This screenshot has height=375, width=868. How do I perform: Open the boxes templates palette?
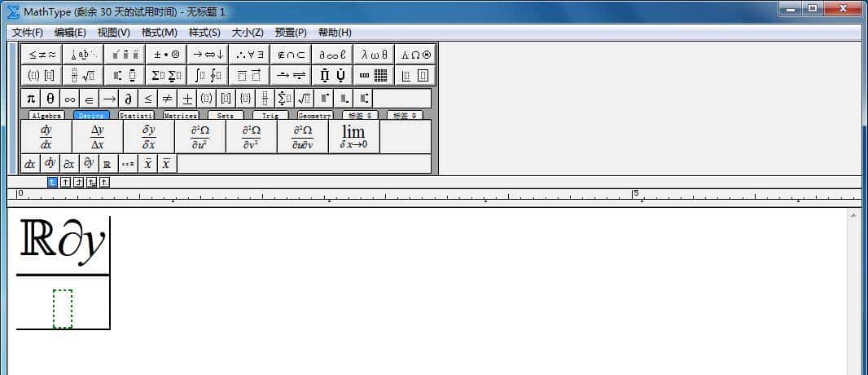coord(415,75)
